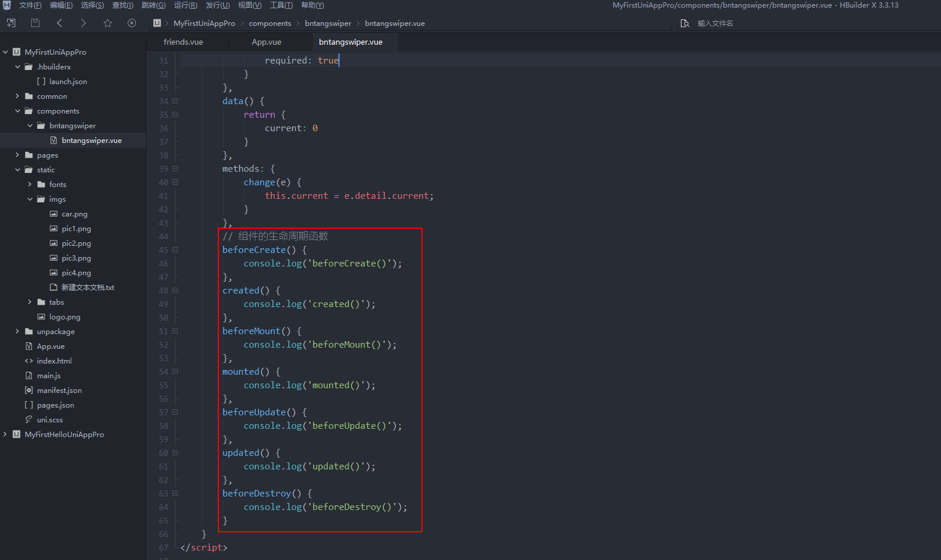Viewport: 941px width, 560px height.
Task: Collapse the static folder chevron
Action: (18, 169)
